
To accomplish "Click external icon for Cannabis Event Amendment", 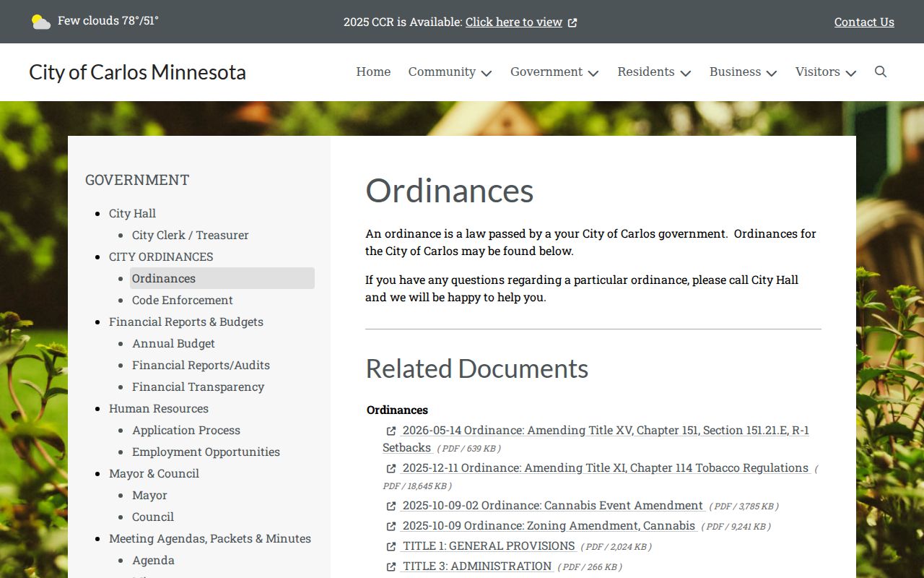I will [x=391, y=506].
